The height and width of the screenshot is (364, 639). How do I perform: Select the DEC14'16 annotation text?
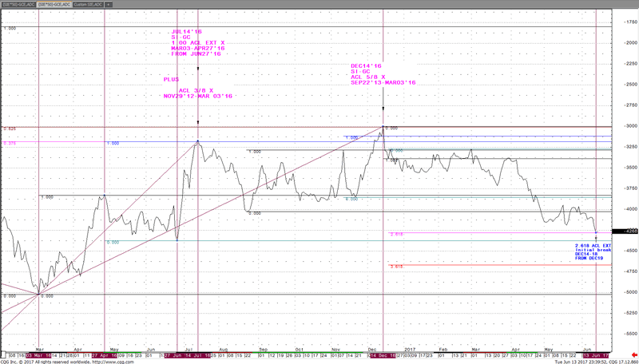click(x=367, y=65)
